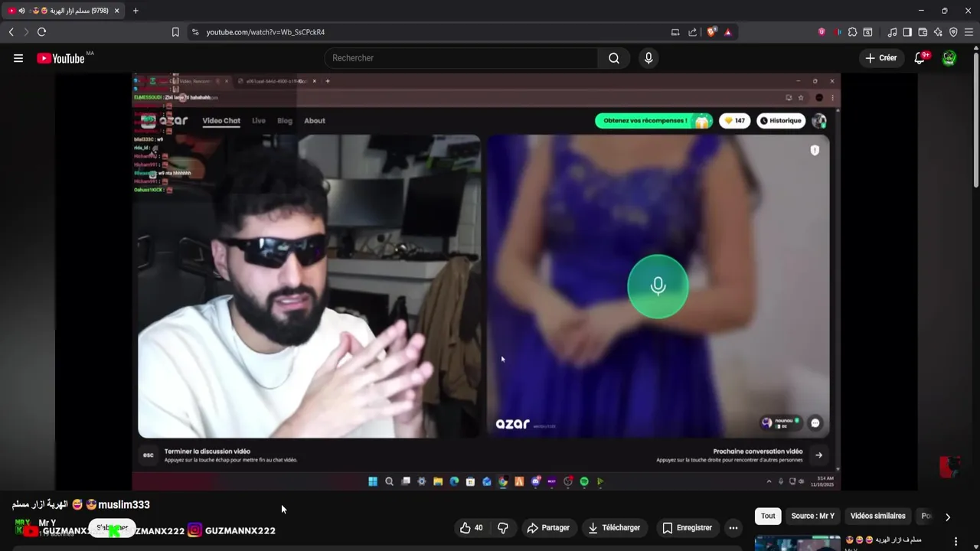The image size is (980, 551).
Task: Open the pink shield extension icon
Action: pos(822,32)
